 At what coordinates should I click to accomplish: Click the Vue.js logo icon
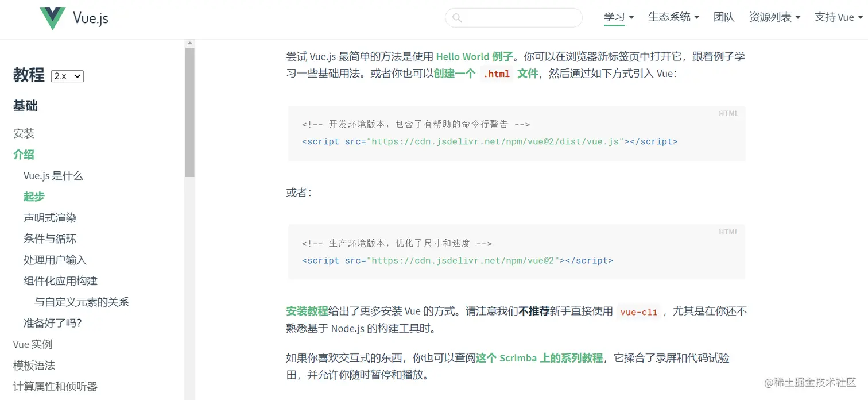tap(52, 18)
